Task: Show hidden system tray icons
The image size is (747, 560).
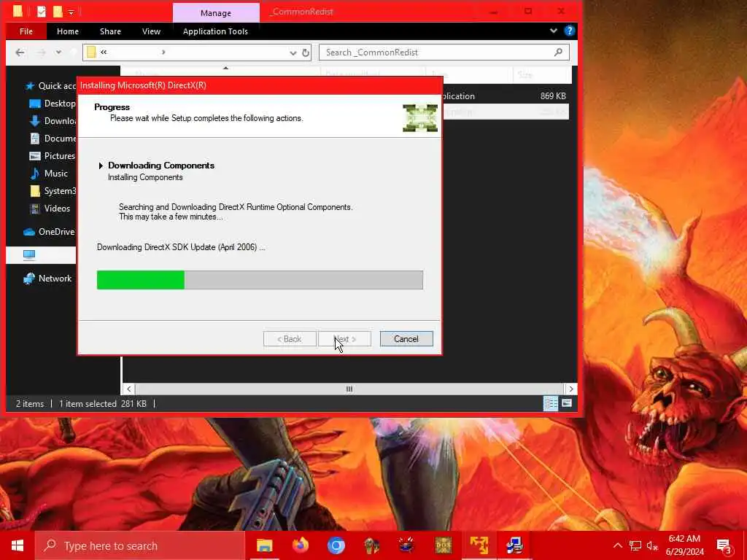Action: [617, 545]
